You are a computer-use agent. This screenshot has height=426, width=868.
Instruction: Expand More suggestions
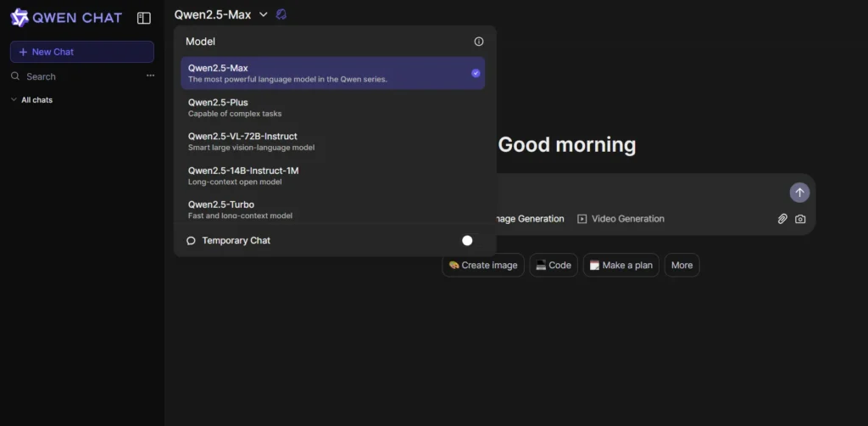coord(682,265)
